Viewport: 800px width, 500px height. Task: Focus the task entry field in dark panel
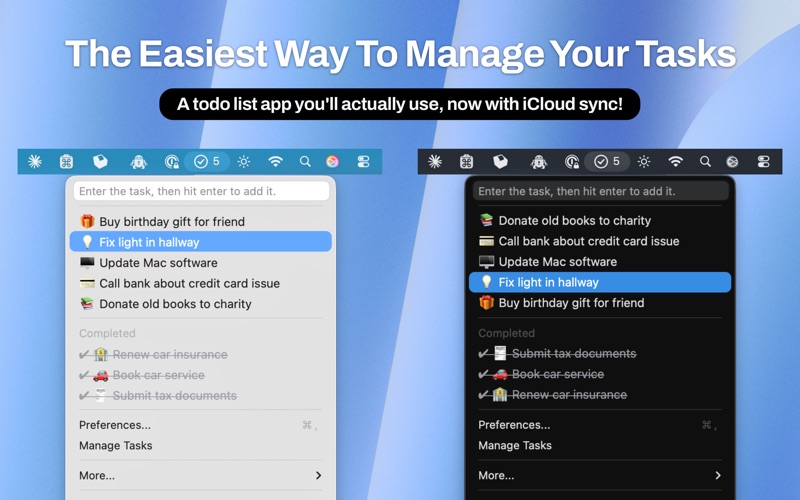click(x=601, y=191)
